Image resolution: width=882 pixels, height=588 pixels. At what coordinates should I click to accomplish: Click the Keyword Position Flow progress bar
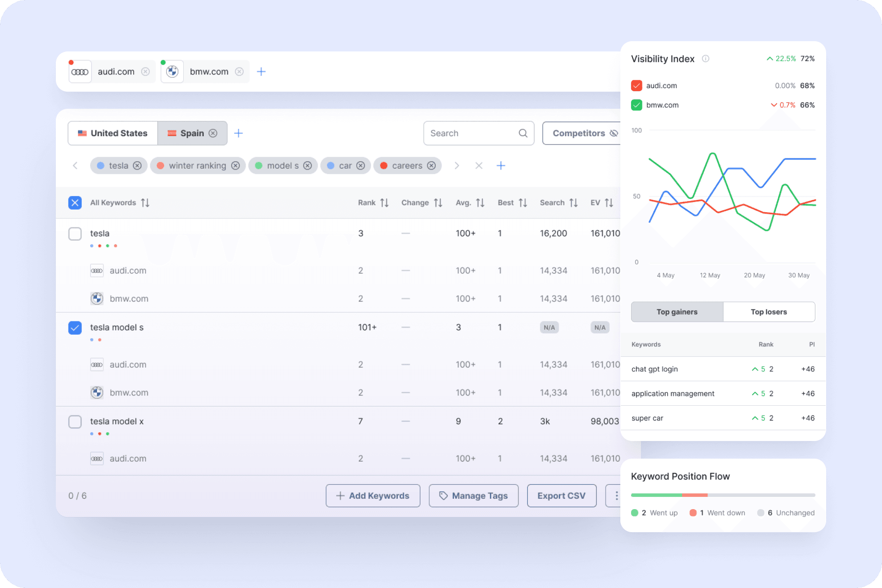point(723,495)
